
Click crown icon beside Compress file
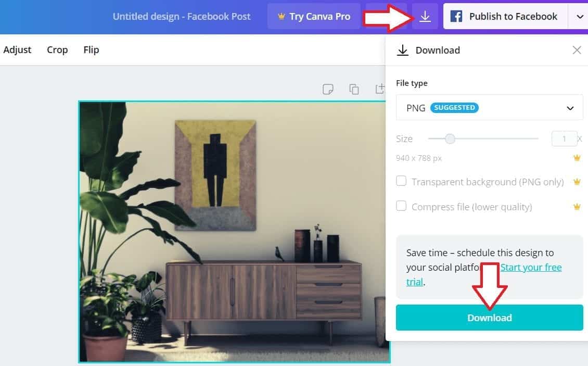pos(577,207)
